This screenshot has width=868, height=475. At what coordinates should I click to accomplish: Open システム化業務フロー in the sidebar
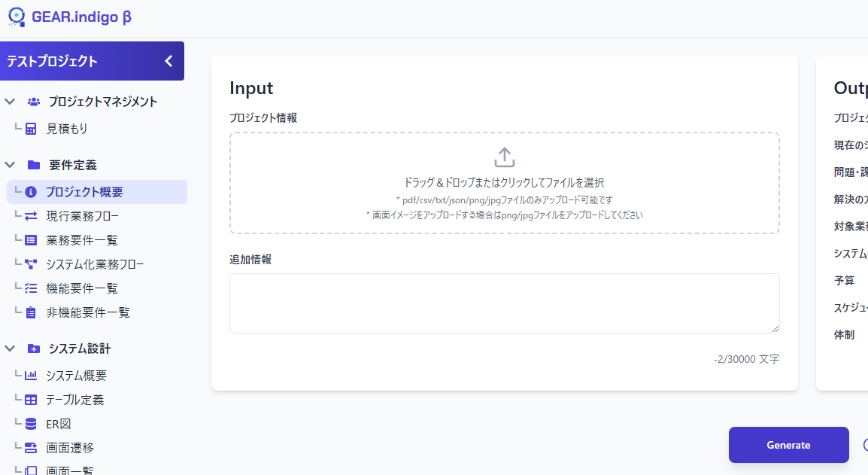click(x=95, y=264)
